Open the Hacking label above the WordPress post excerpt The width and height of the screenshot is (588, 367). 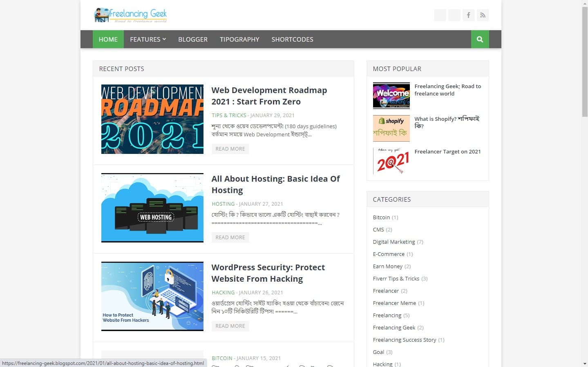point(223,293)
